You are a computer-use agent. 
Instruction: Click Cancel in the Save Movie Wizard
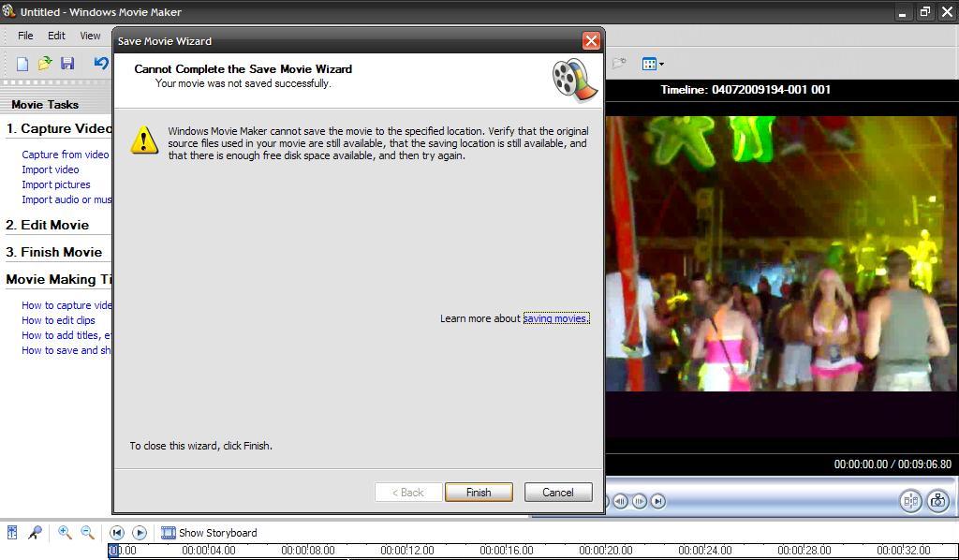click(558, 493)
